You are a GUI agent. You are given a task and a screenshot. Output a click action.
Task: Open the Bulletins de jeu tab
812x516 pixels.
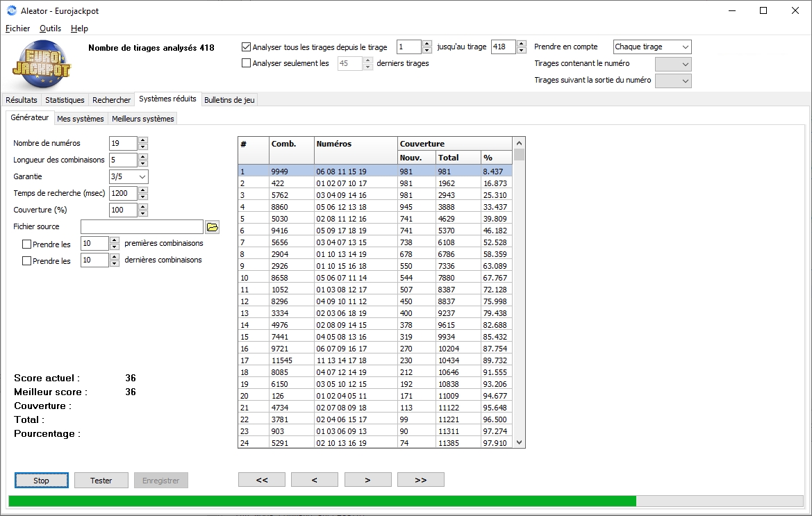229,100
